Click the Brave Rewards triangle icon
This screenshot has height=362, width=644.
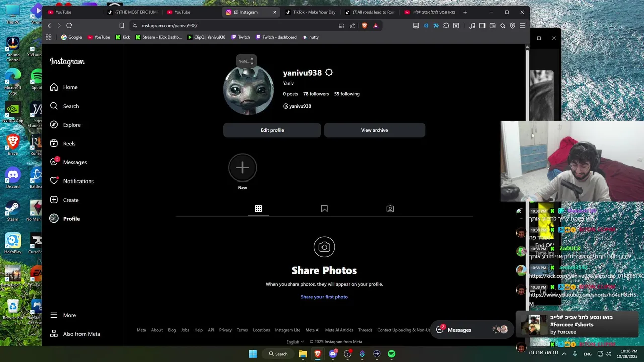pyautogui.click(x=375, y=26)
